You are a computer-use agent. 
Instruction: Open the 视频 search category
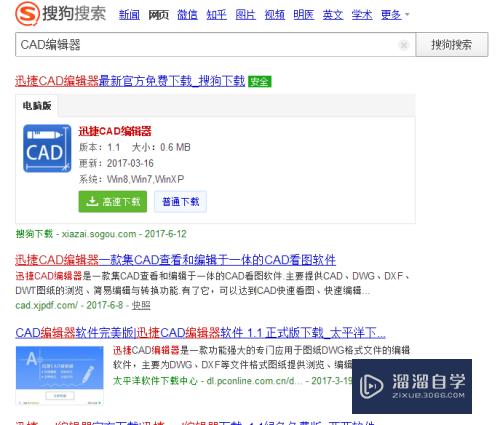point(275,15)
